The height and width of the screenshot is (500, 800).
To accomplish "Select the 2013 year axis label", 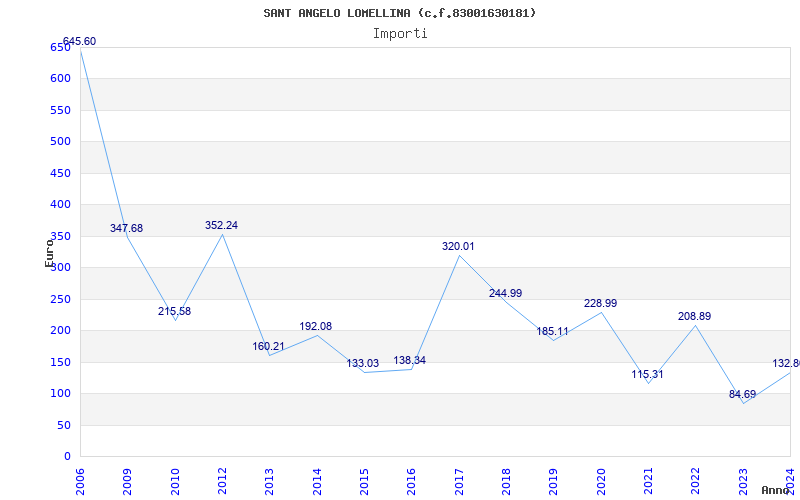I will pyautogui.click(x=269, y=482).
